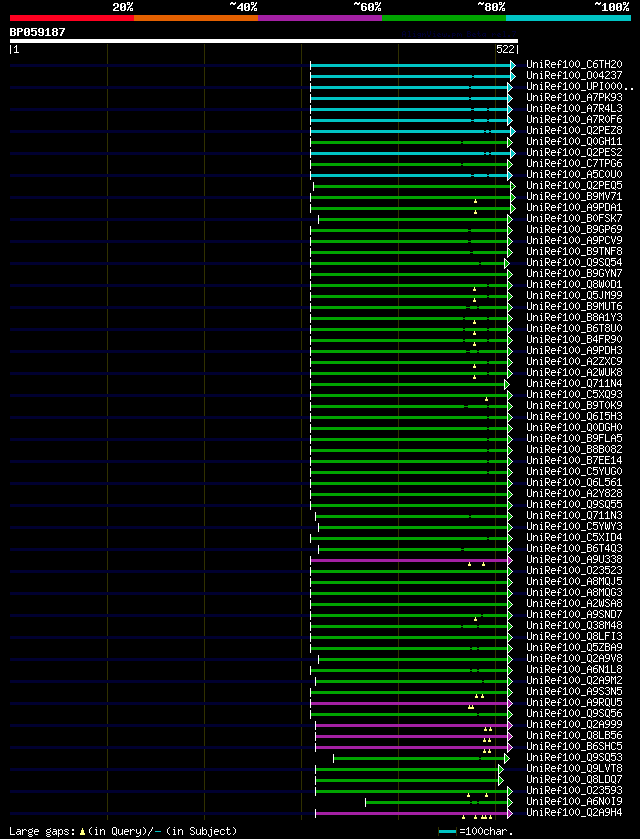Select the UniRef100_C5YUG0 label
The width and height of the screenshot is (640, 839).
[574, 471]
